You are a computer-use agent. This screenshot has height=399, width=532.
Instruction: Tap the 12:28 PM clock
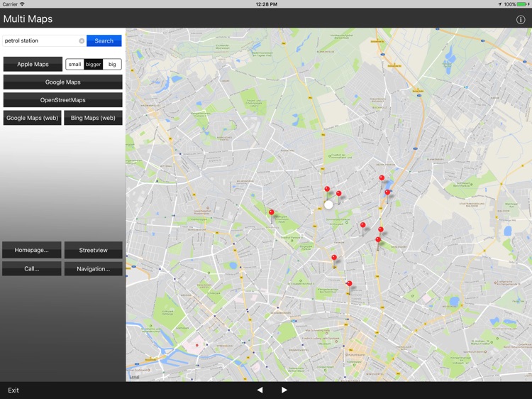(x=266, y=4)
